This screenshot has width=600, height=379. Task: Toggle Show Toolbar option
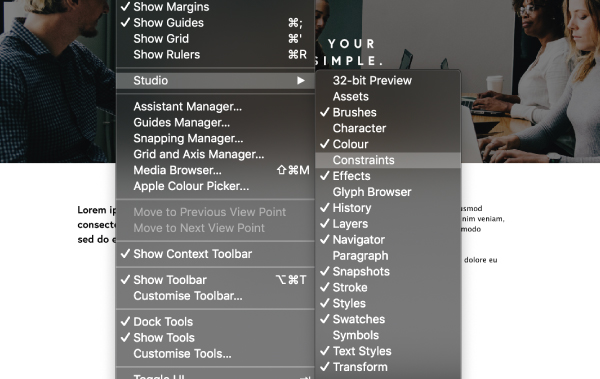(x=215, y=280)
